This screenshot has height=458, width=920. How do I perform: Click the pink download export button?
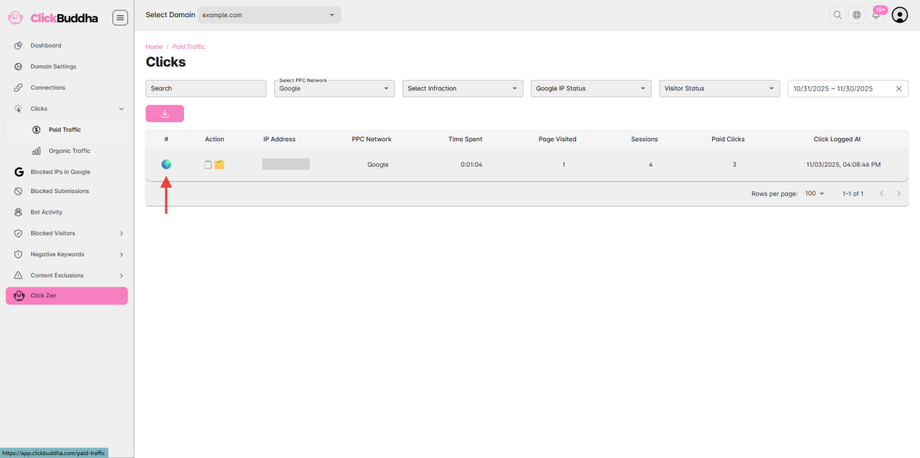point(165,114)
